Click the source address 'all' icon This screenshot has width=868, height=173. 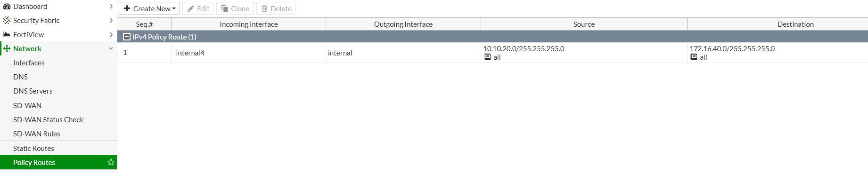[x=487, y=57]
